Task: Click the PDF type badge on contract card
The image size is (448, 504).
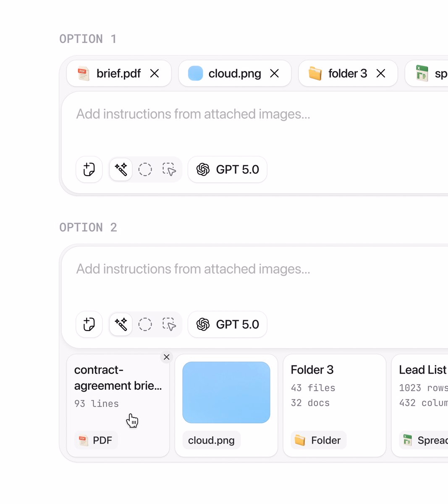Action: pos(96,441)
